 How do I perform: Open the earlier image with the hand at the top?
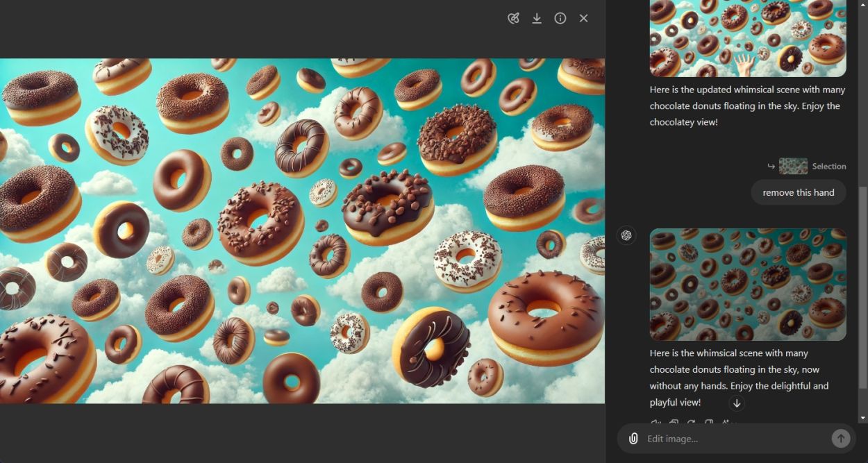point(747,38)
